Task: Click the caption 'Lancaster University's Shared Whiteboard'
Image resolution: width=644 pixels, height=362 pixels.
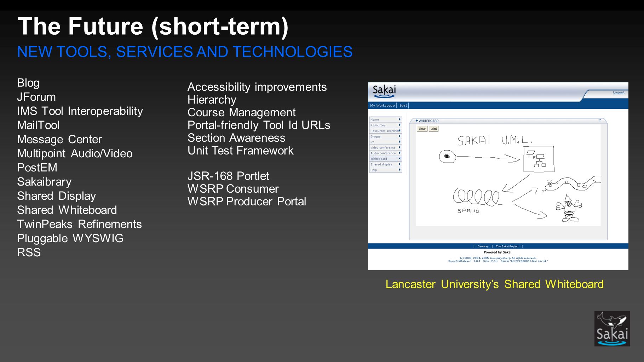Action: [494, 284]
